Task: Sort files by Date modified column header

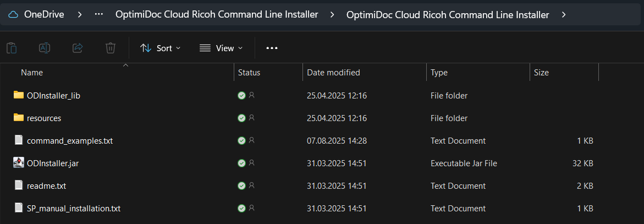Action: click(333, 73)
